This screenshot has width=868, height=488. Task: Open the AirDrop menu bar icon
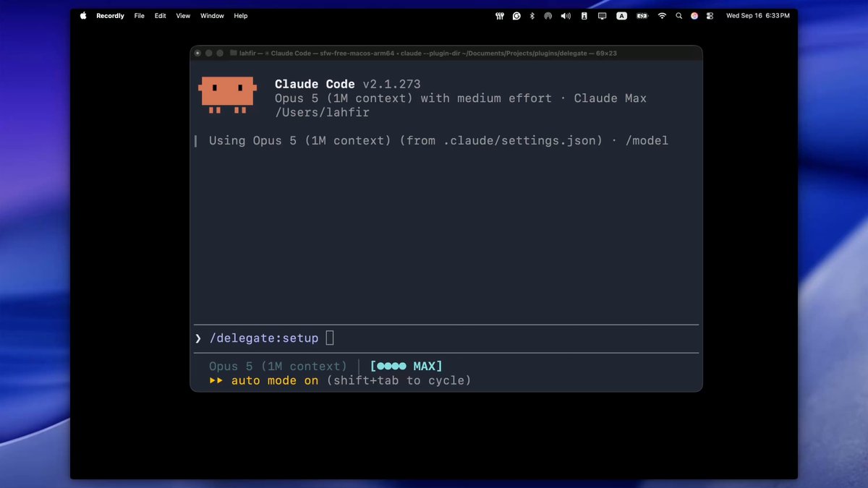[x=548, y=16]
